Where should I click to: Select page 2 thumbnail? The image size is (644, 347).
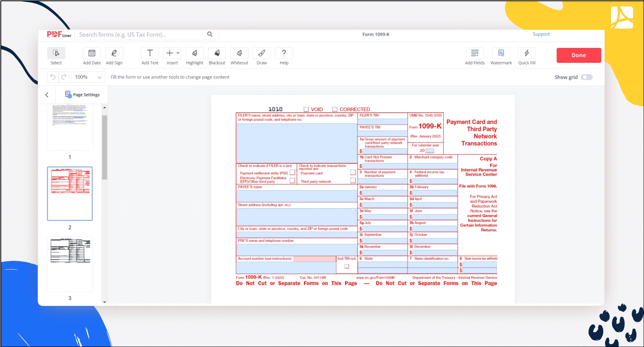70,194
